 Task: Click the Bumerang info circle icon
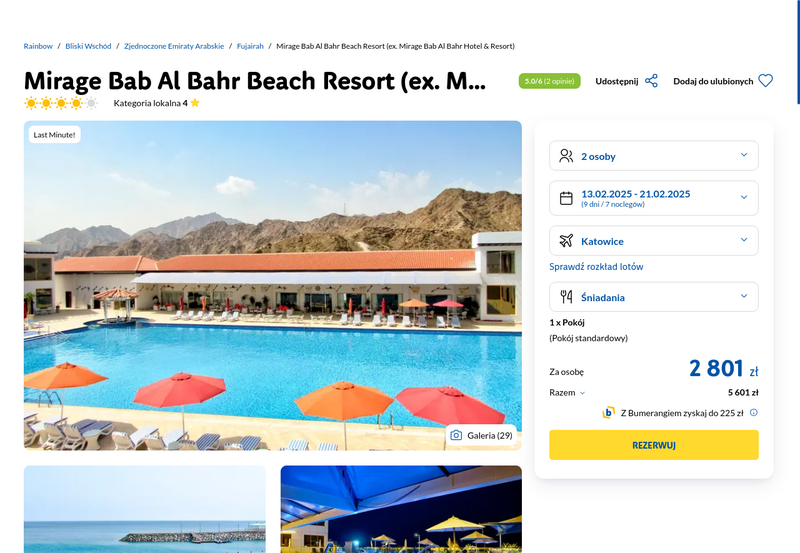[x=754, y=413]
